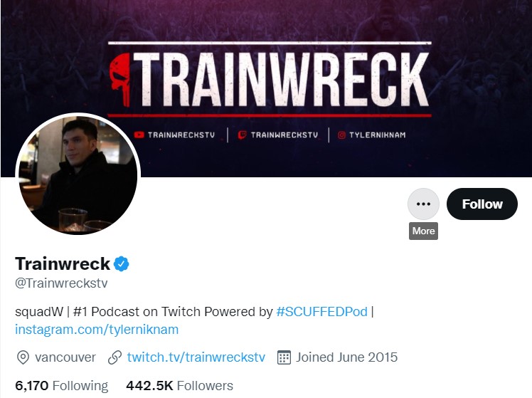This screenshot has height=398, width=532.
Task: Open the circular profile picture
Action: 78,175
